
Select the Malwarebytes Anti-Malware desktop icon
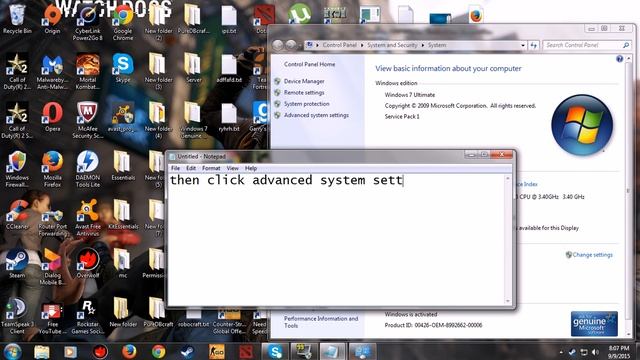pyautogui.click(x=52, y=71)
